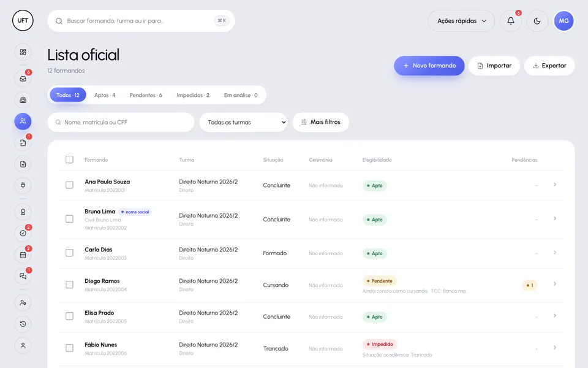The width and height of the screenshot is (588, 368).
Task: Switch to the Pendentes · 6 tab
Action: [x=146, y=95]
